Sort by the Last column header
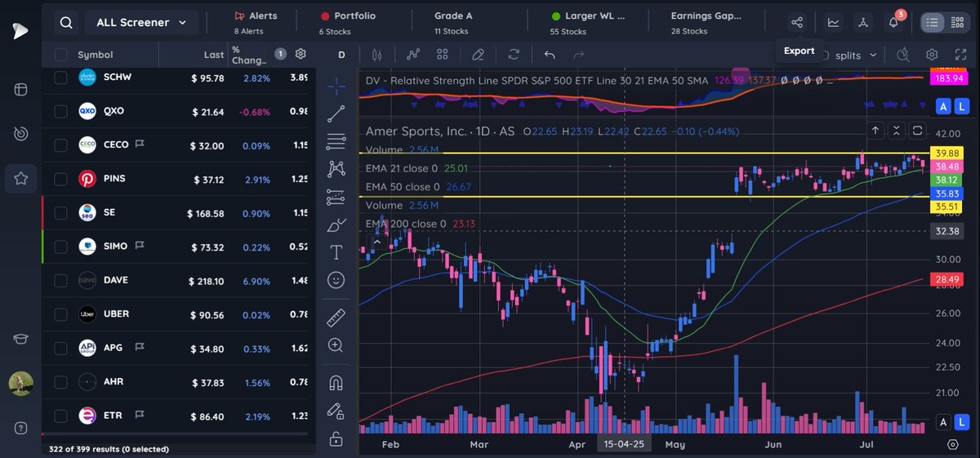 (x=214, y=55)
